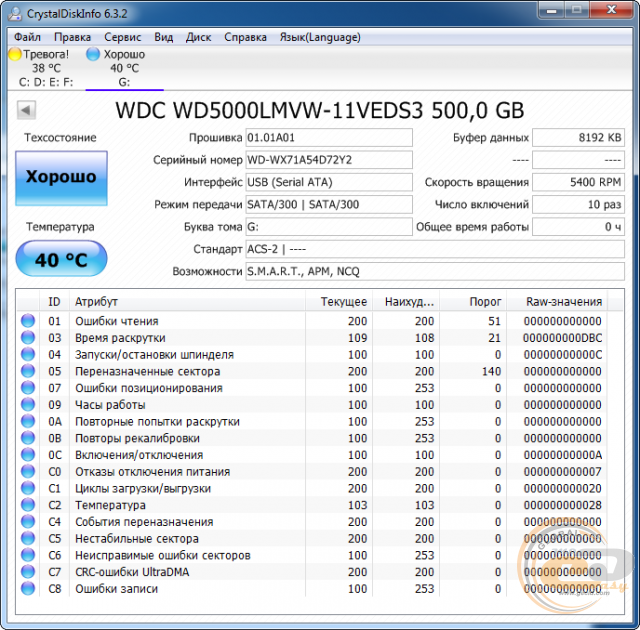Open the Вид menu
Viewport: 640px width, 630px height.
(x=163, y=37)
